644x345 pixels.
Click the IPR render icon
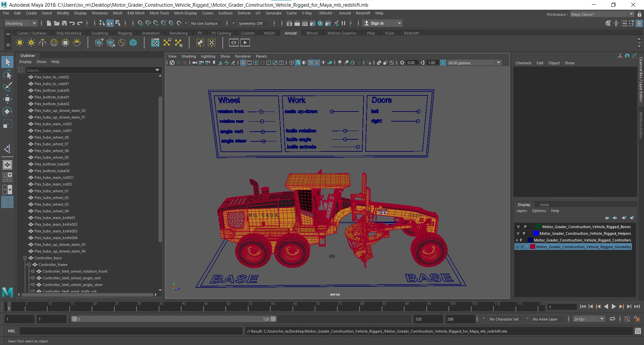point(305,23)
